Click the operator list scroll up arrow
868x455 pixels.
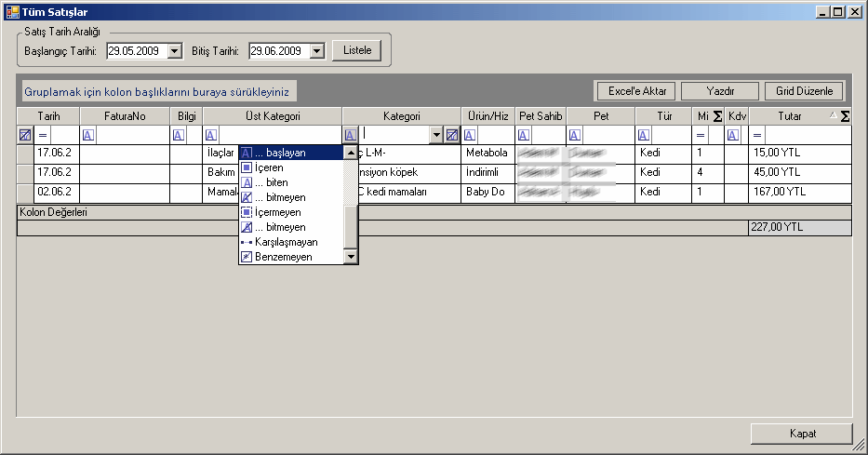[351, 153]
